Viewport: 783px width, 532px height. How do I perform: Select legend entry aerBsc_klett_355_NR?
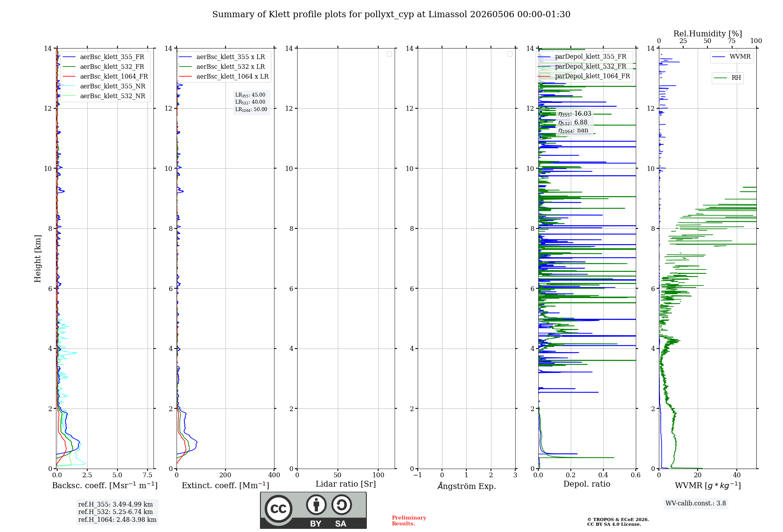click(x=105, y=86)
